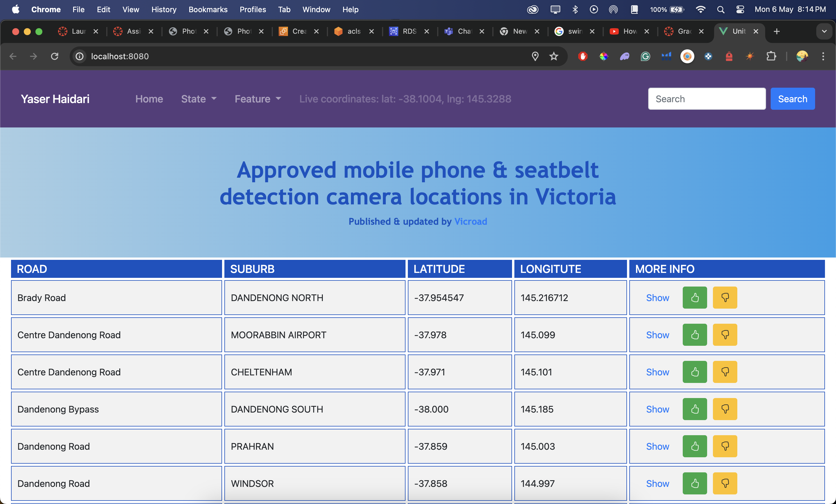Switch to the acls browser tab
The width and height of the screenshot is (836, 504).
(354, 31)
